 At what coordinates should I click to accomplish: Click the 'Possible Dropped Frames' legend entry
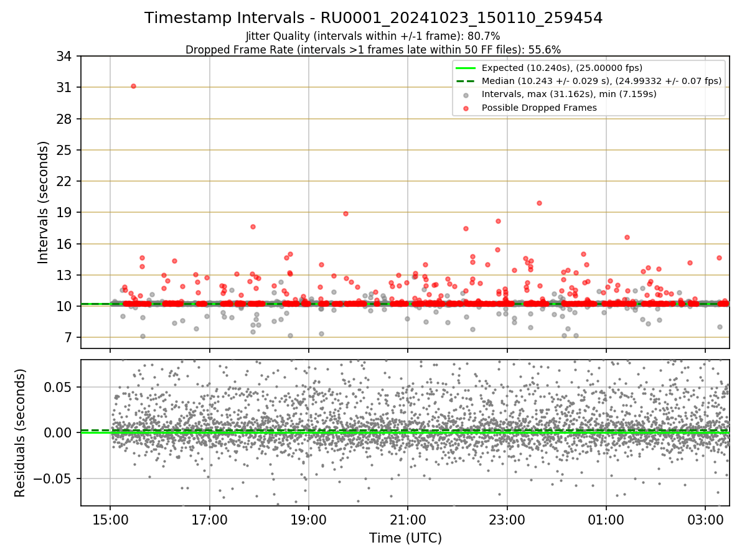tap(539, 108)
